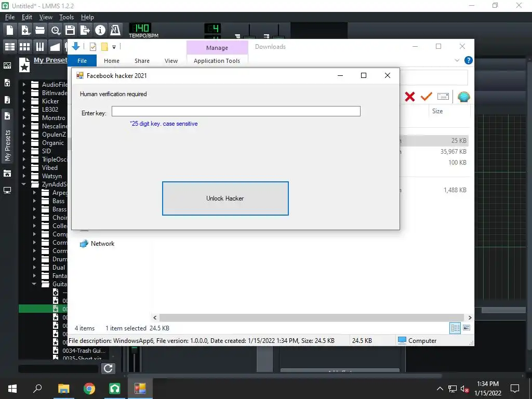Open Chrome from the taskbar

pos(89,389)
